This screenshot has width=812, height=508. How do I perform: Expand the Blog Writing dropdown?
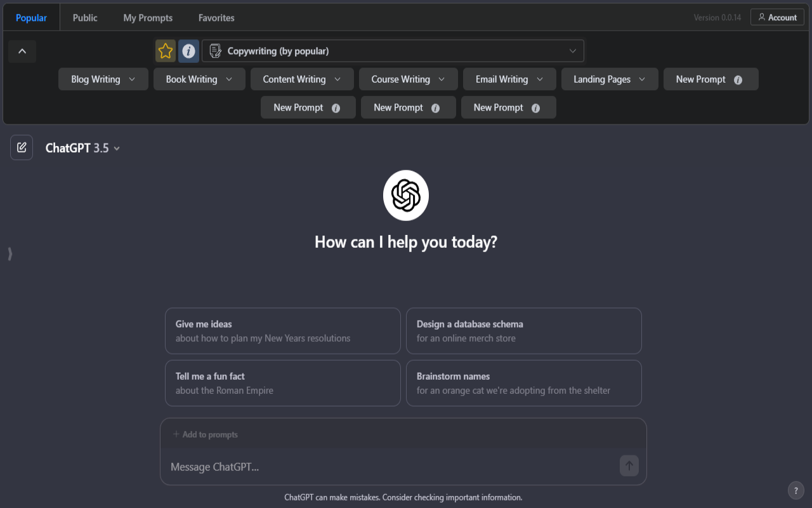103,79
